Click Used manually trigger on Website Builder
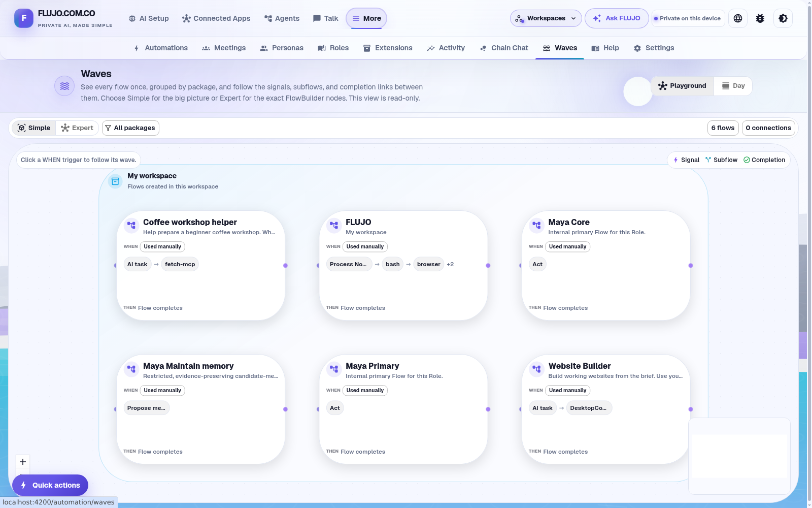 click(568, 391)
